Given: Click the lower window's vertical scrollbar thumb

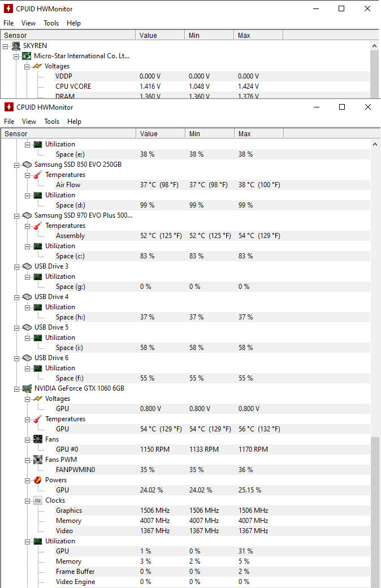Looking at the screenshot, I should [x=375, y=509].
